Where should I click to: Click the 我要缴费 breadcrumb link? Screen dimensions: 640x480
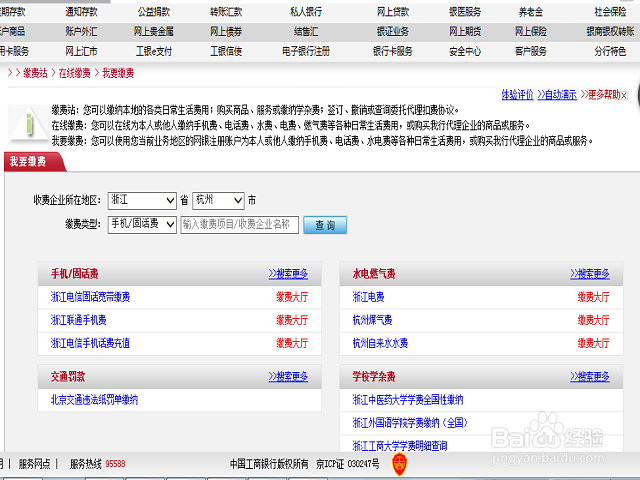point(118,73)
